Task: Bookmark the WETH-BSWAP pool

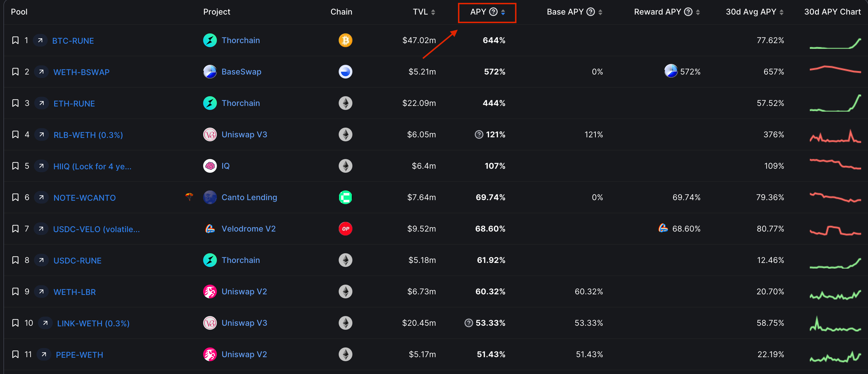Action: click(x=15, y=72)
